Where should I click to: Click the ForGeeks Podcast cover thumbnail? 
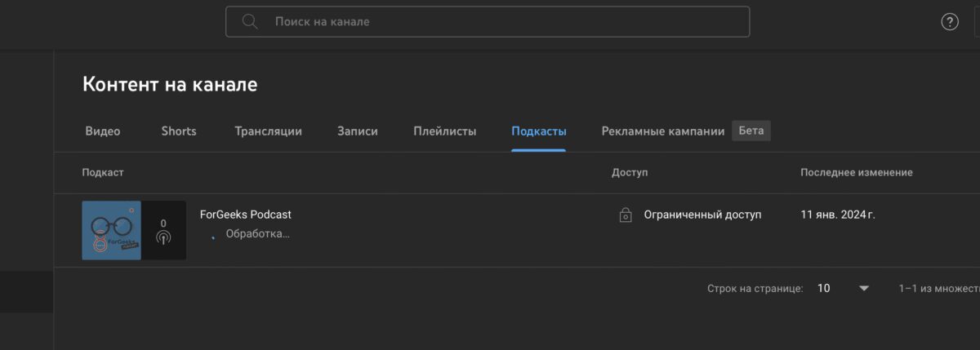click(x=112, y=231)
